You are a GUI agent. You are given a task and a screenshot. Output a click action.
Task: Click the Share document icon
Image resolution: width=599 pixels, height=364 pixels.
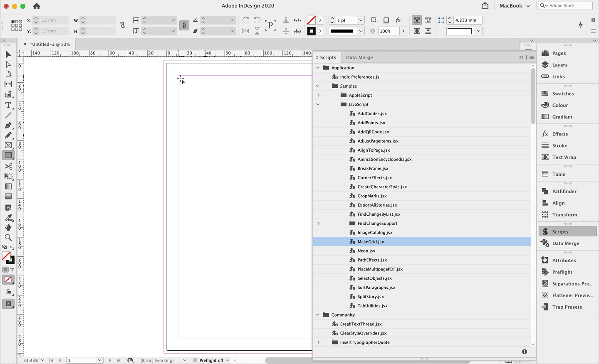[485, 6]
